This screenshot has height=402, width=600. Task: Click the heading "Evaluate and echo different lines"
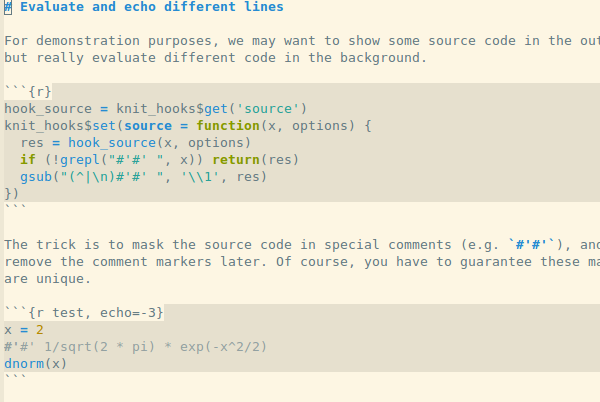coord(151,7)
